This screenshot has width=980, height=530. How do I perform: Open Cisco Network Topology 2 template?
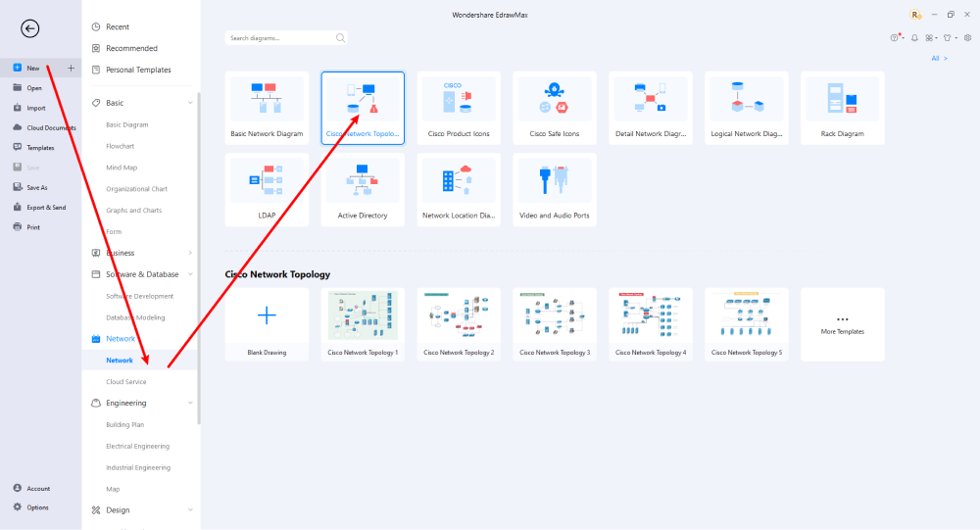click(x=459, y=324)
